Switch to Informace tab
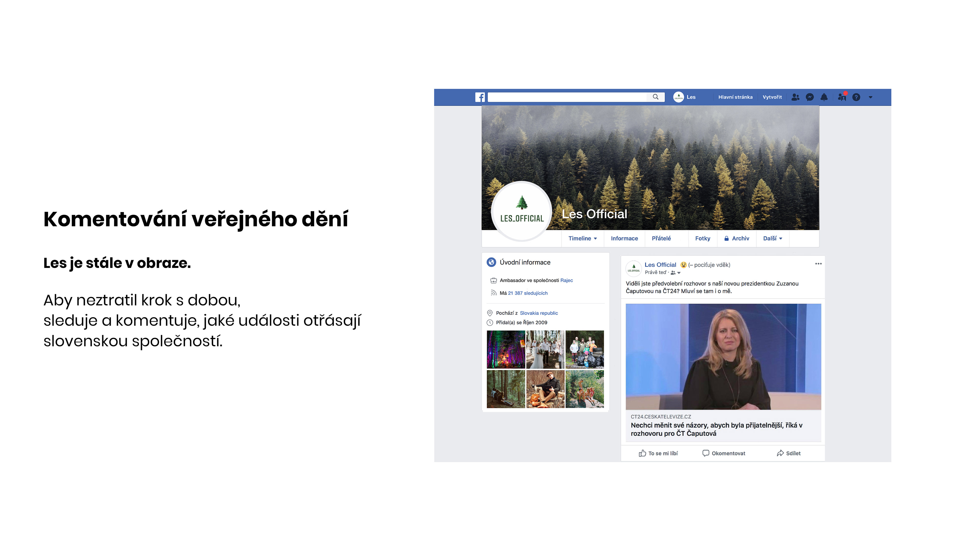 click(x=624, y=239)
